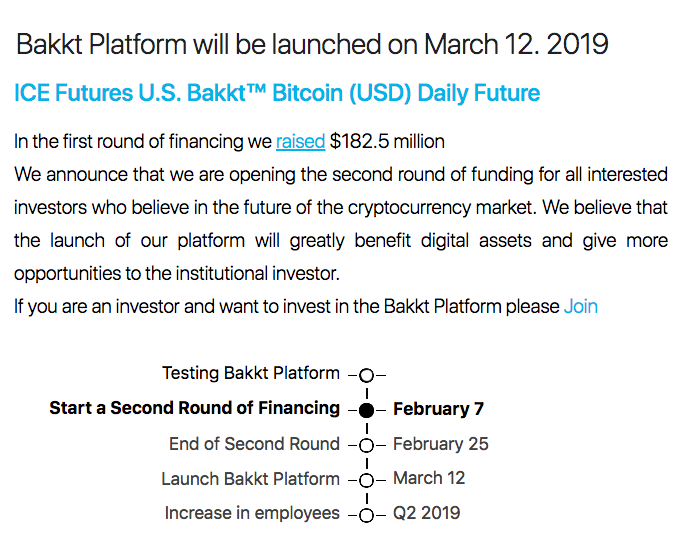Click the "Launch Bakkt Platform" timeline label
Image resolution: width=685 pixels, height=541 pixels.
(x=250, y=478)
